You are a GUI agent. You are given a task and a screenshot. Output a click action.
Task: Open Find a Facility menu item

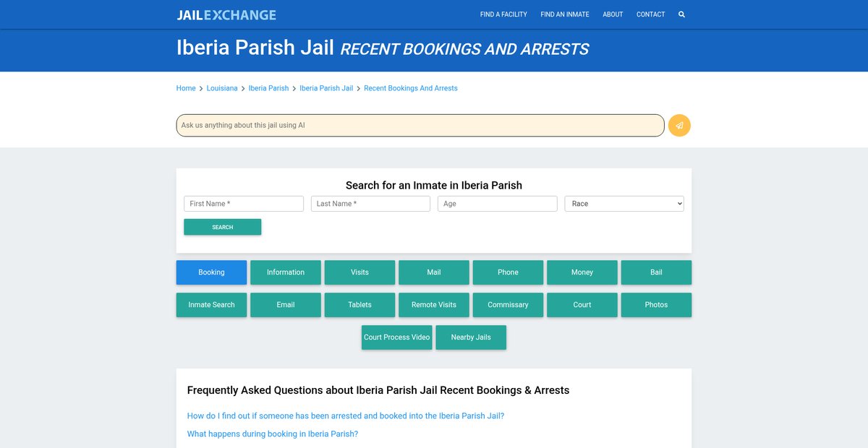point(503,14)
